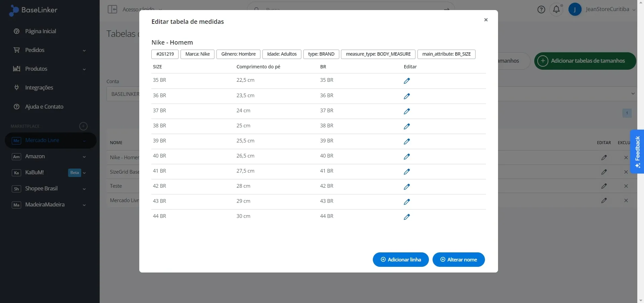Expand the Produtos menu
Image resolution: width=644 pixels, height=303 pixels.
pyautogui.click(x=50, y=69)
